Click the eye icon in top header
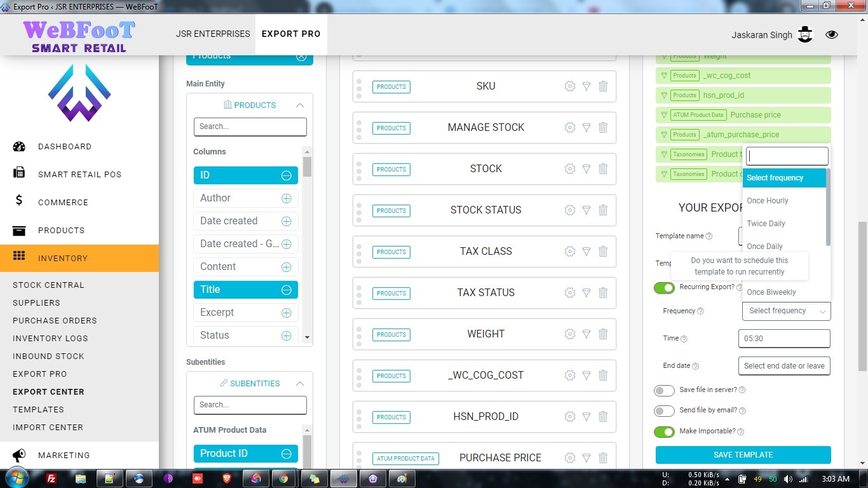This screenshot has height=488, width=868. (x=831, y=35)
